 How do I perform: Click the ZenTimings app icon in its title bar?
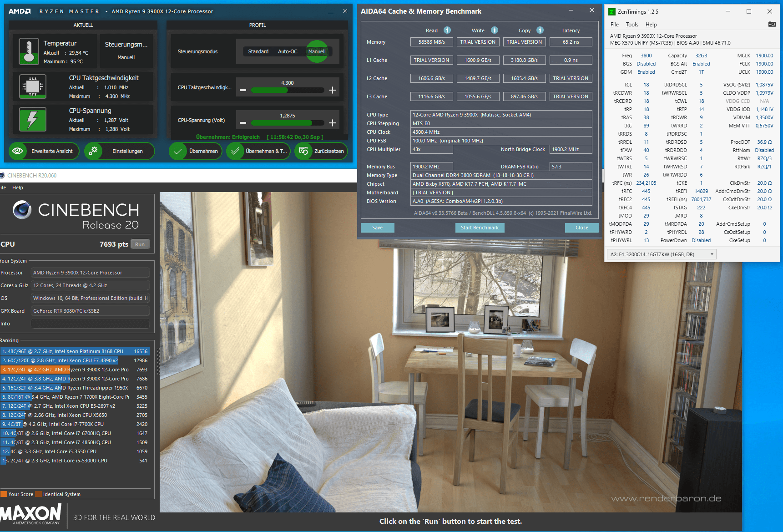pos(612,11)
